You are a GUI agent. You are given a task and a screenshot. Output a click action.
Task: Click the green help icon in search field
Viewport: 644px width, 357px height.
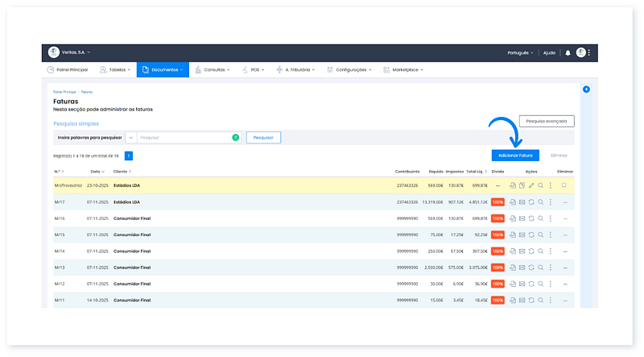click(x=235, y=138)
